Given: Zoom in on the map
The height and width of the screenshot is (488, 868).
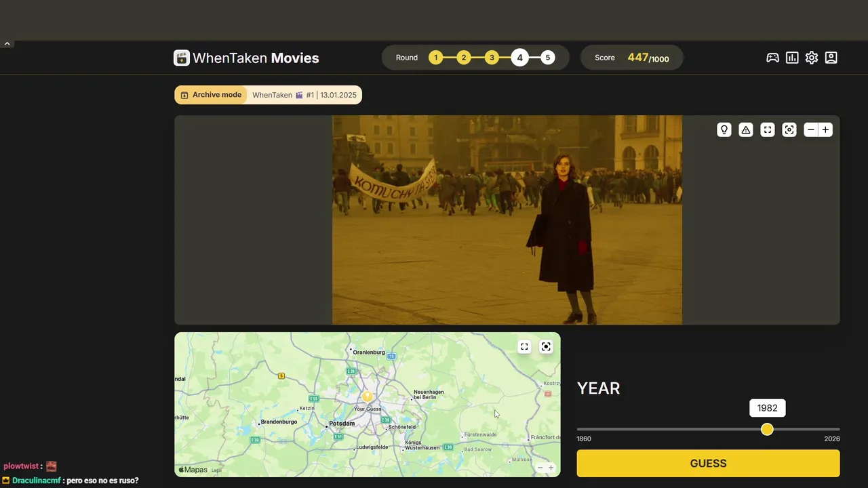Looking at the screenshot, I should [x=551, y=468].
